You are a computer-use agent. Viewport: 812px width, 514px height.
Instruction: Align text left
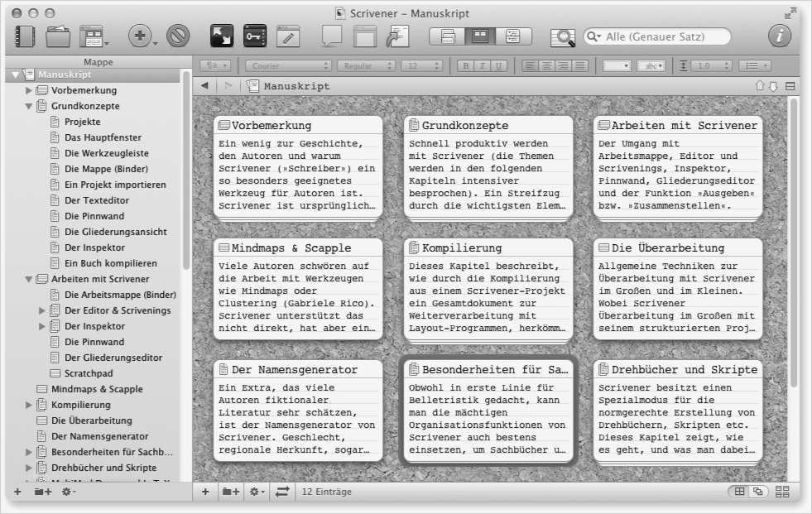tap(530, 66)
